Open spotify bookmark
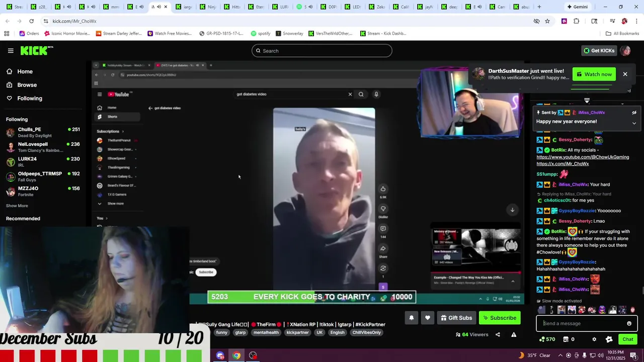644x362 pixels. [x=261, y=34]
